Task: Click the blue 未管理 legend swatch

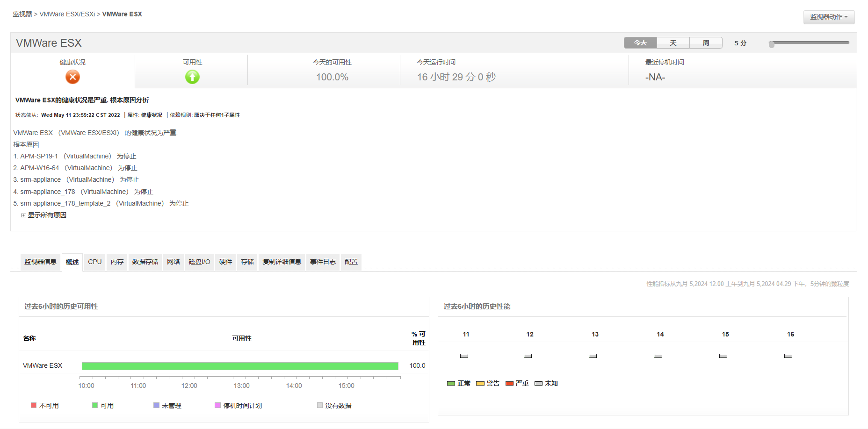Action: 156,405
